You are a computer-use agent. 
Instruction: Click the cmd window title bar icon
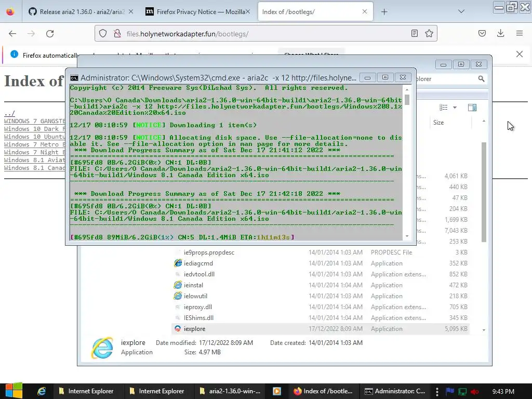74,78
